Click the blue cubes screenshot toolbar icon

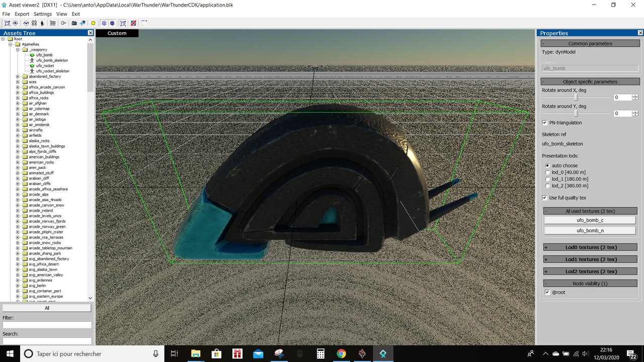(x=83, y=23)
